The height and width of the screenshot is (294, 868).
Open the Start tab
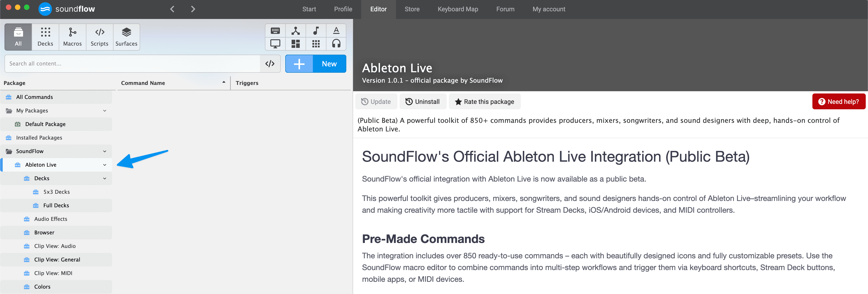pos(309,9)
